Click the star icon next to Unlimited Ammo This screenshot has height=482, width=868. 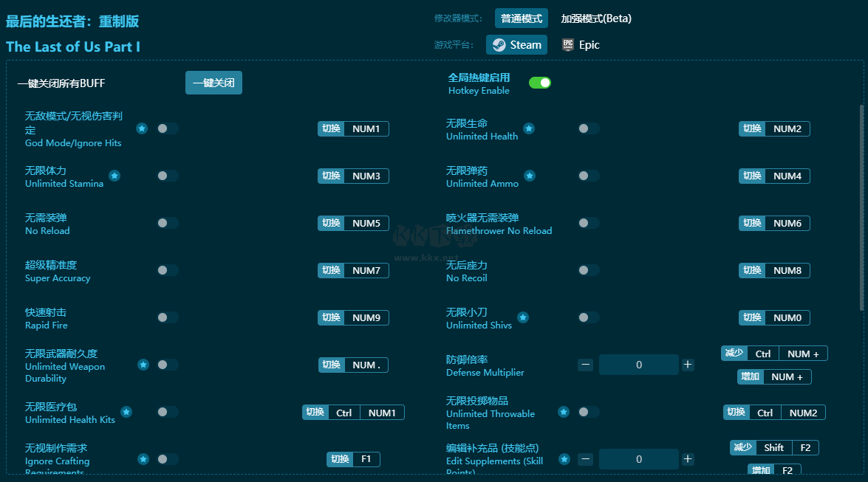click(530, 176)
